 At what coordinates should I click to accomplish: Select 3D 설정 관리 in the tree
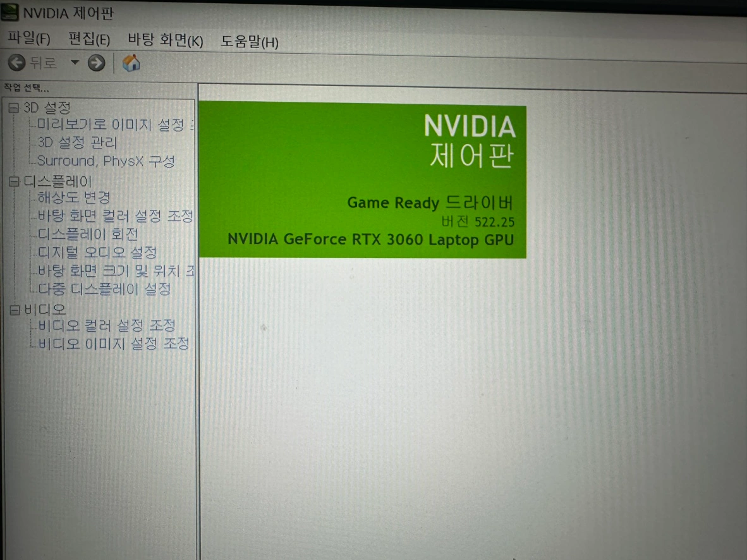[77, 143]
